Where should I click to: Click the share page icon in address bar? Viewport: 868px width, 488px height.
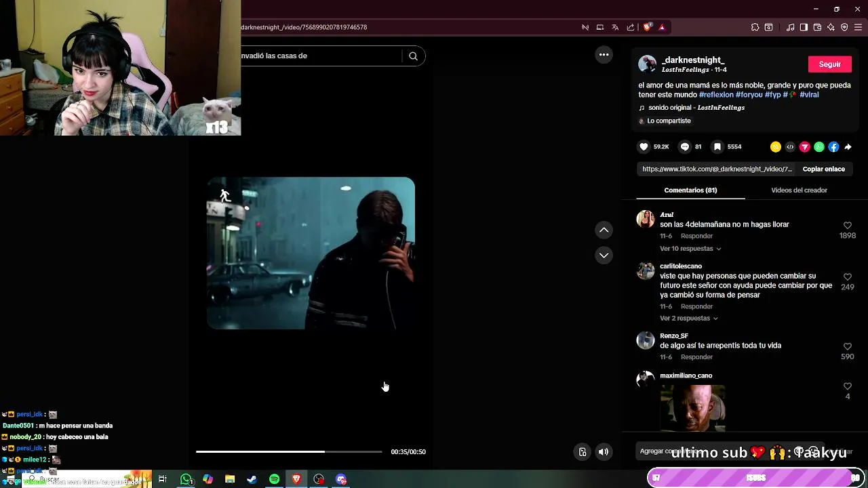point(631,28)
